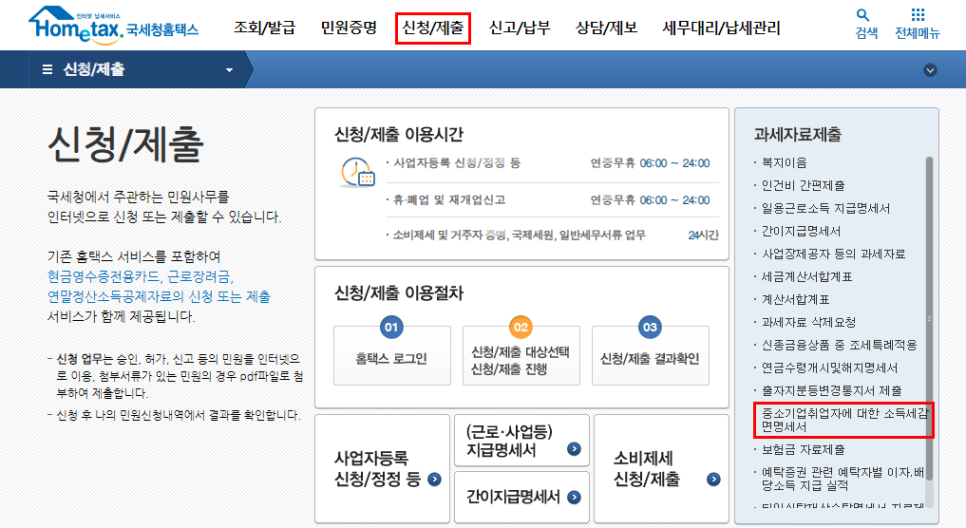Open 일용근로소득 지급명세서 link

click(826, 208)
